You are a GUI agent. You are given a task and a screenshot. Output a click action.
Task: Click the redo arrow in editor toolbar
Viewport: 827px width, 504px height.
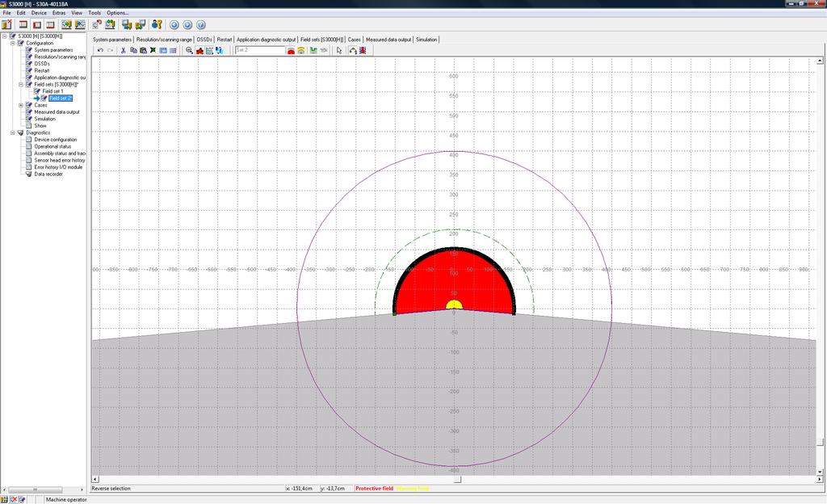(x=110, y=51)
